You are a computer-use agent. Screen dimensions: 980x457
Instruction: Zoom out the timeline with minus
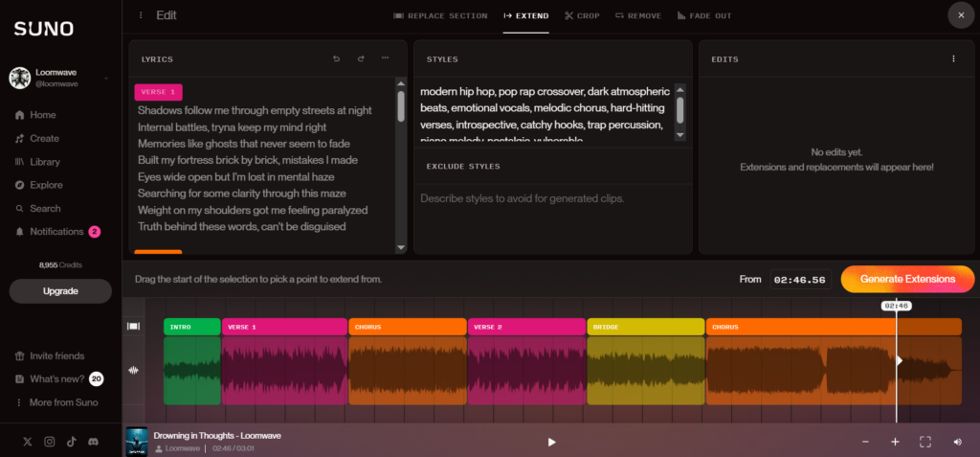click(x=865, y=442)
